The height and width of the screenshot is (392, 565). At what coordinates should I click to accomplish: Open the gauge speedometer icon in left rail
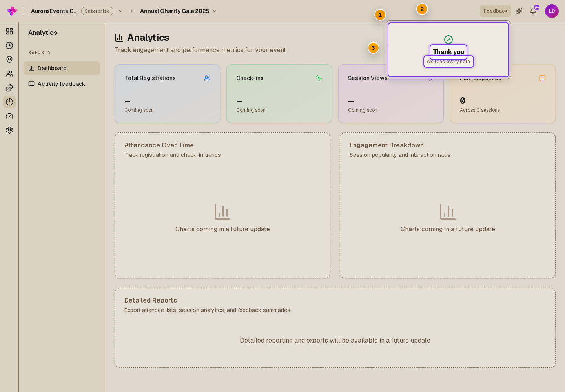(x=9, y=116)
